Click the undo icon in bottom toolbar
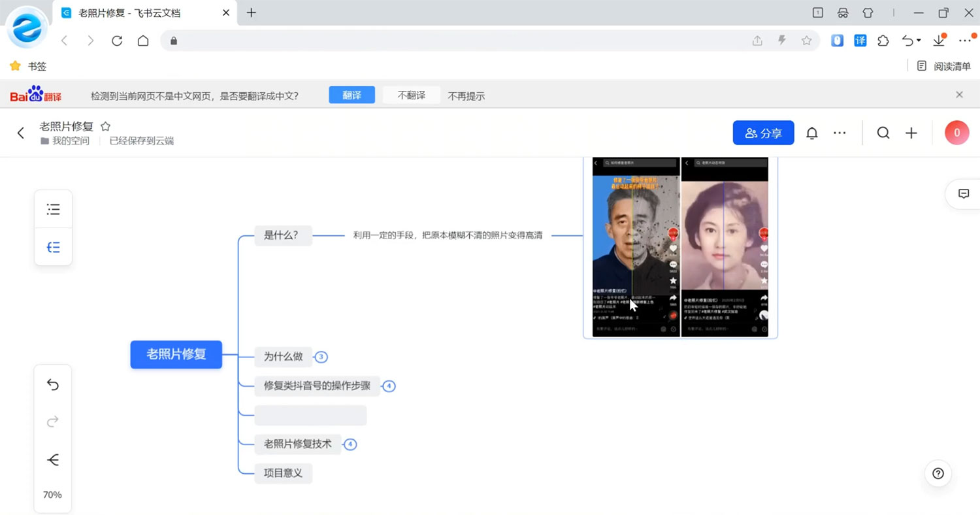 pos(52,385)
